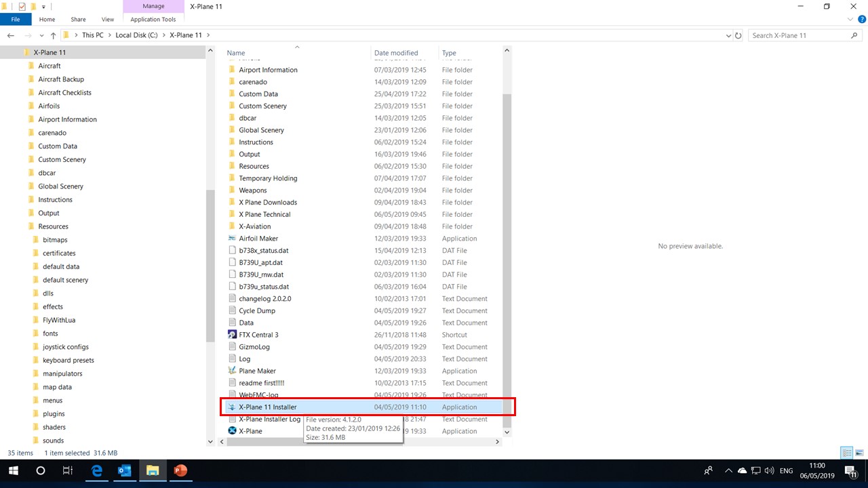This screenshot has height=488, width=868.
Task: Go back with the Back arrow
Action: tap(11, 35)
